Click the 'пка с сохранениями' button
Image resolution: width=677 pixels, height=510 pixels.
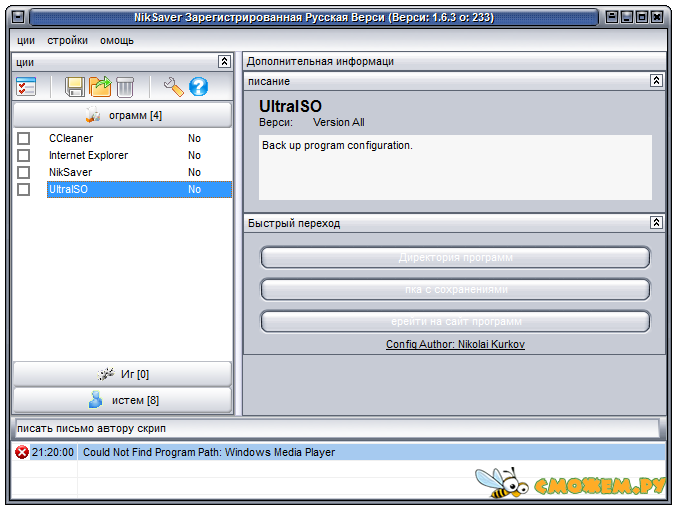(x=455, y=290)
